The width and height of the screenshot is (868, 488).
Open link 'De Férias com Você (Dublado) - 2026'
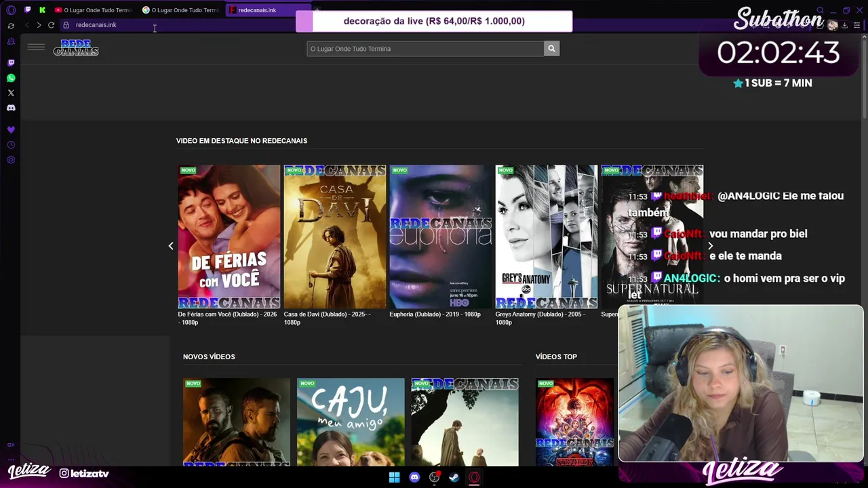[x=227, y=319]
